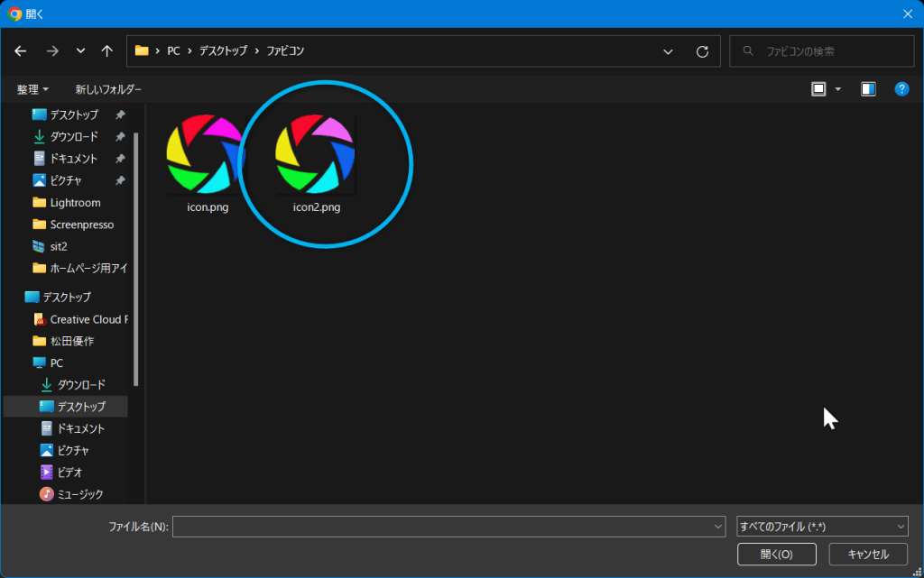Open the view options dropdown arrow
The image size is (924, 578).
(x=838, y=89)
